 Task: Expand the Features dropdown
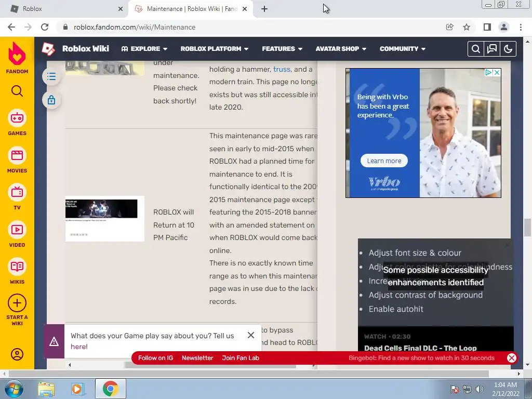pyautogui.click(x=282, y=49)
